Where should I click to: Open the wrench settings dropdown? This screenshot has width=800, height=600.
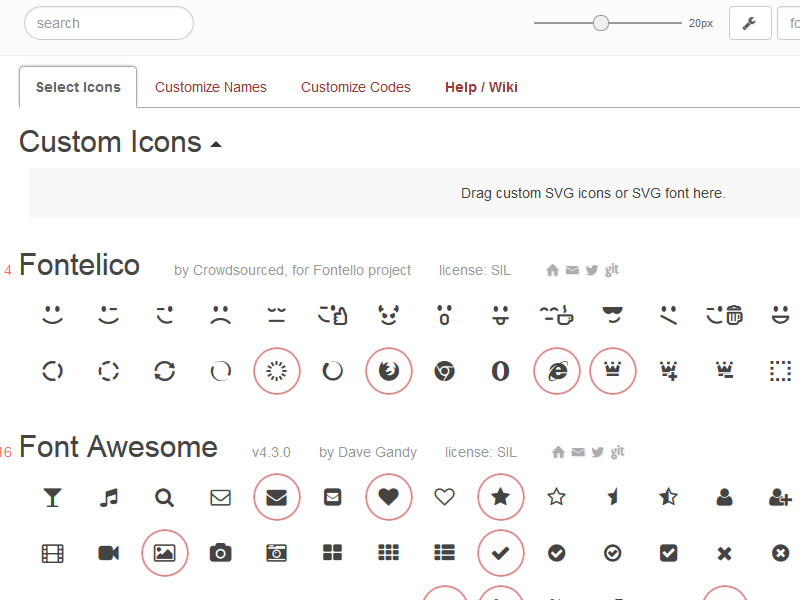pyautogui.click(x=750, y=23)
